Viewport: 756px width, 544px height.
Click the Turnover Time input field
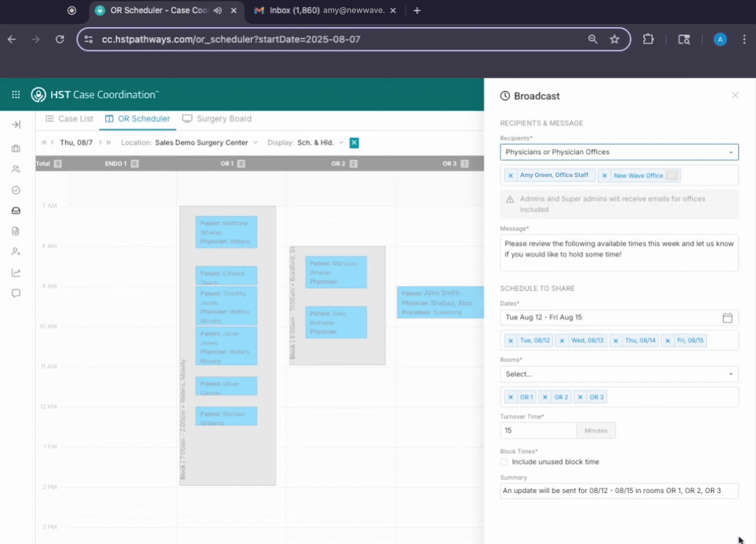click(x=538, y=431)
